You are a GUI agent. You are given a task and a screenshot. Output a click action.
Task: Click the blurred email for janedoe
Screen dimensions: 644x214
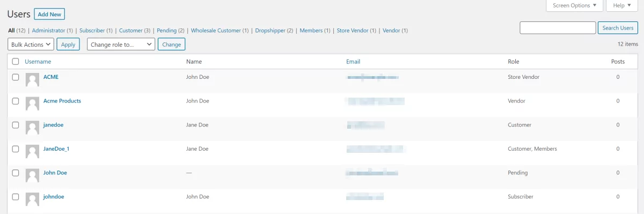click(x=365, y=125)
